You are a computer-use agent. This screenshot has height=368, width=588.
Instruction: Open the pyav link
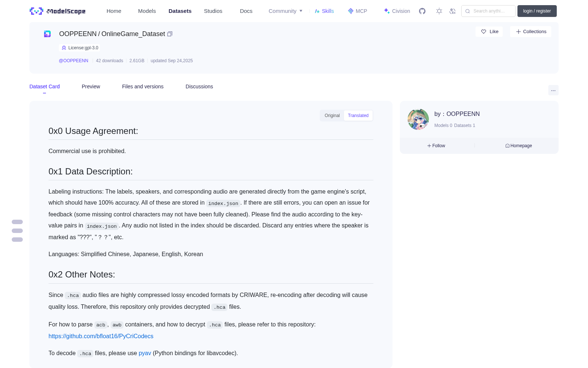tap(145, 353)
